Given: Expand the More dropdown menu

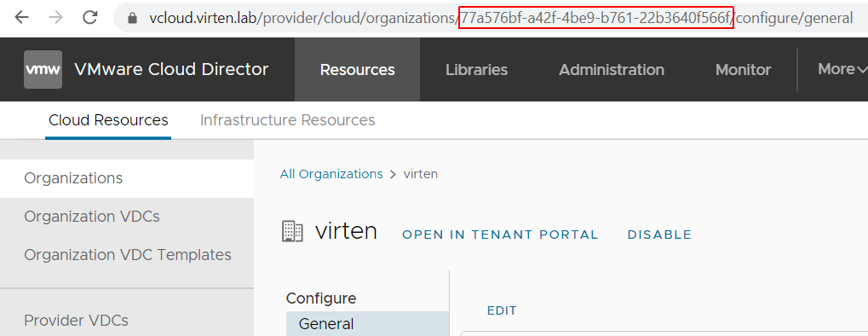Looking at the screenshot, I should 842,69.
